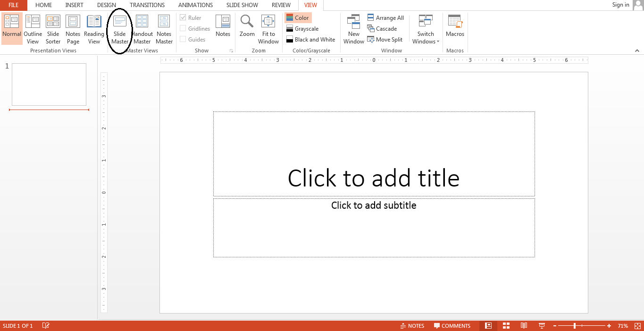Start Slide Show from status bar
The image size is (644, 331).
(542, 326)
